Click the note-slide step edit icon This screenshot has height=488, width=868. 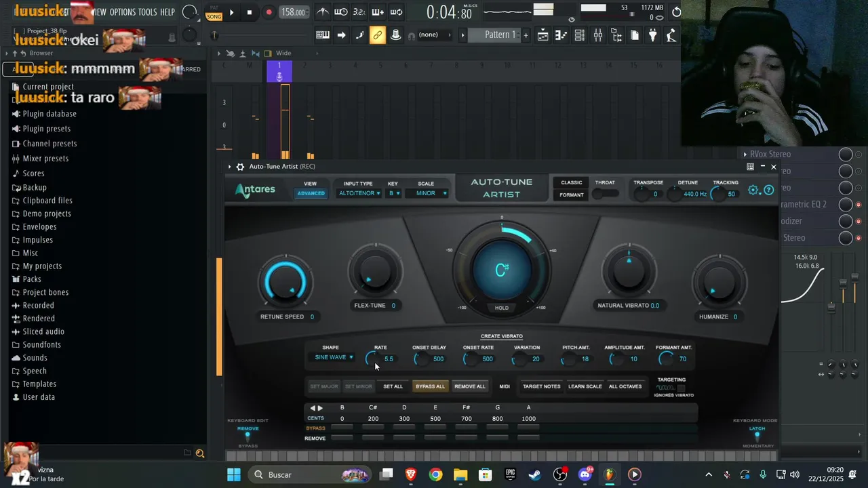tap(359, 35)
